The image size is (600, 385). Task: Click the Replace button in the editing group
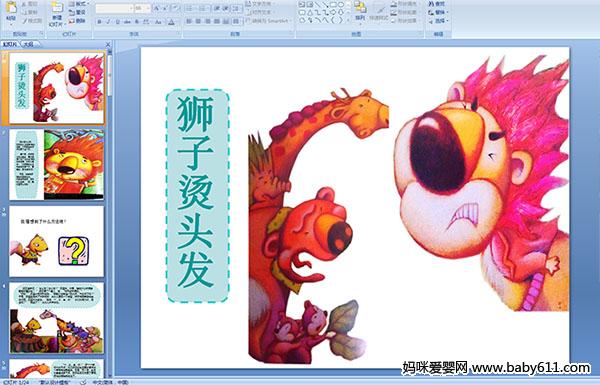437,12
